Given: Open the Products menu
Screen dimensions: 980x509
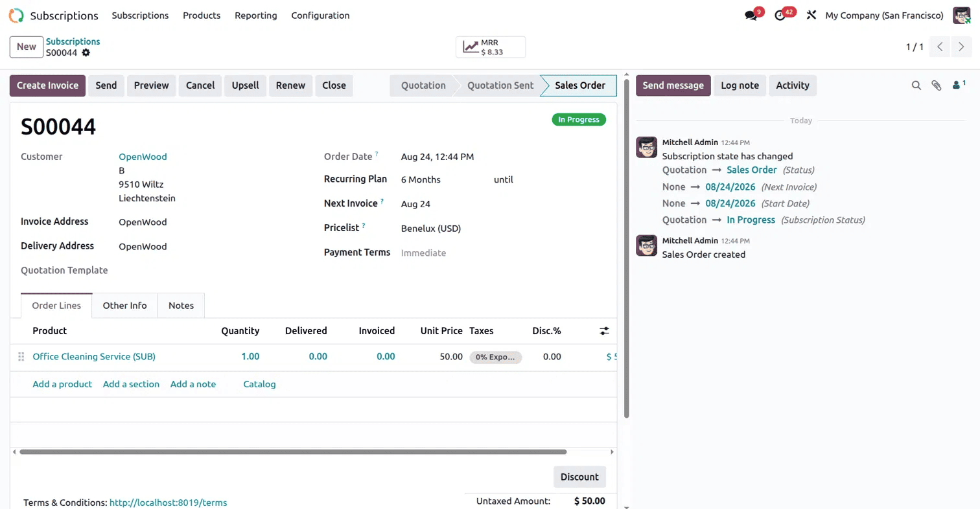Looking at the screenshot, I should click(x=202, y=16).
